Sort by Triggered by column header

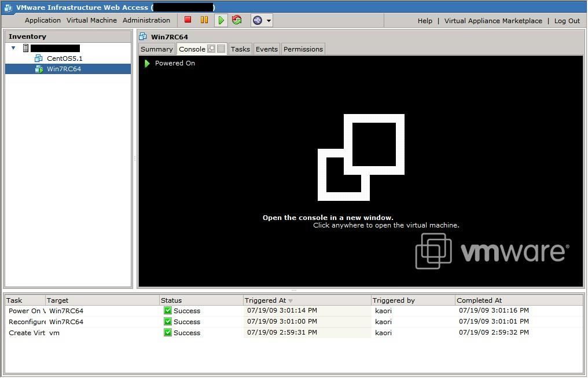413,300
